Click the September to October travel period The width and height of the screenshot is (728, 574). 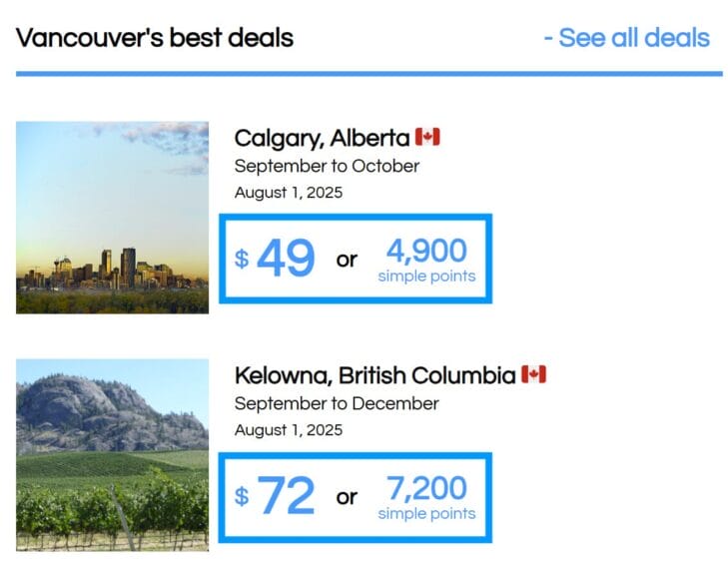(327, 166)
